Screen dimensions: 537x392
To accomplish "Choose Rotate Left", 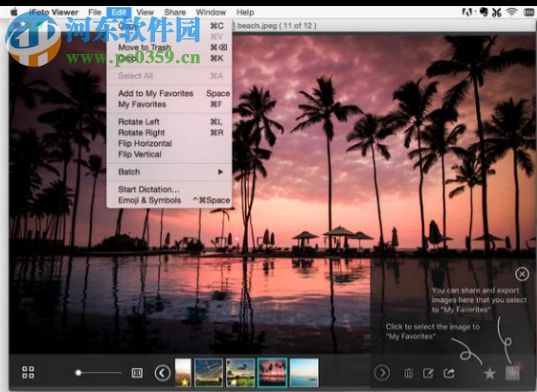I will (x=170, y=122).
